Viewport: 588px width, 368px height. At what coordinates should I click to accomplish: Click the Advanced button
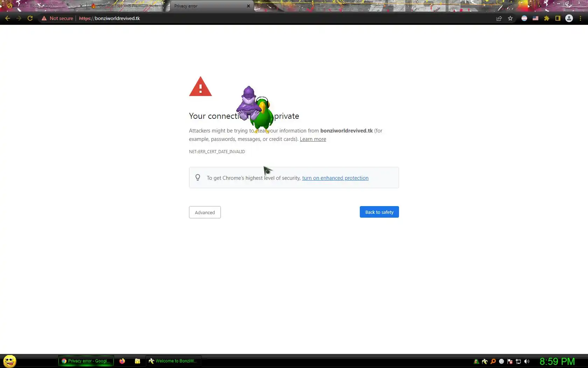[x=205, y=212]
